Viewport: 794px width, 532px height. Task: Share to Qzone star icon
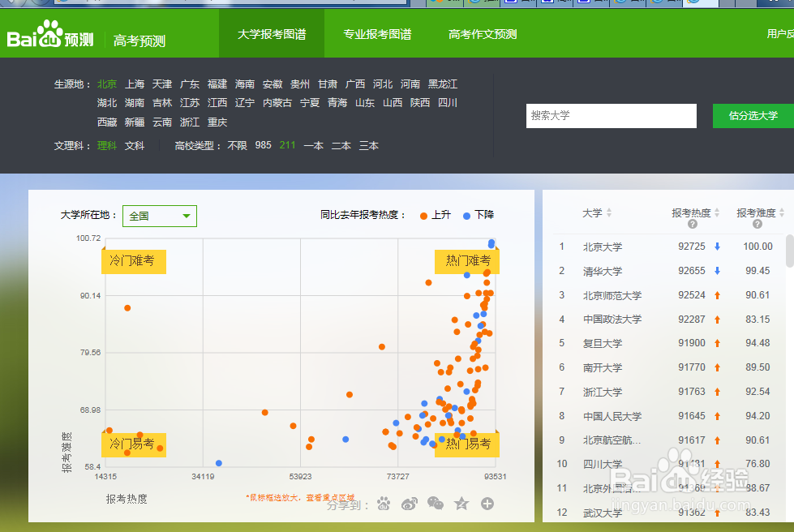(x=461, y=504)
